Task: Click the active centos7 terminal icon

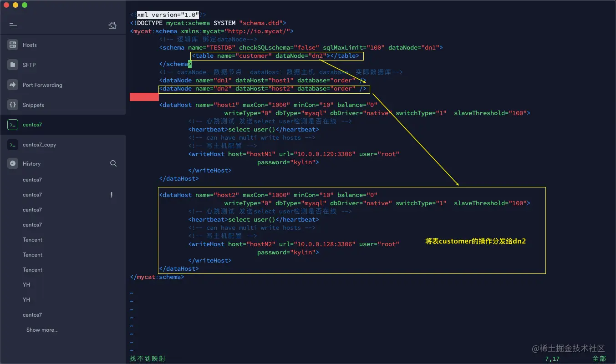Action: coord(13,125)
